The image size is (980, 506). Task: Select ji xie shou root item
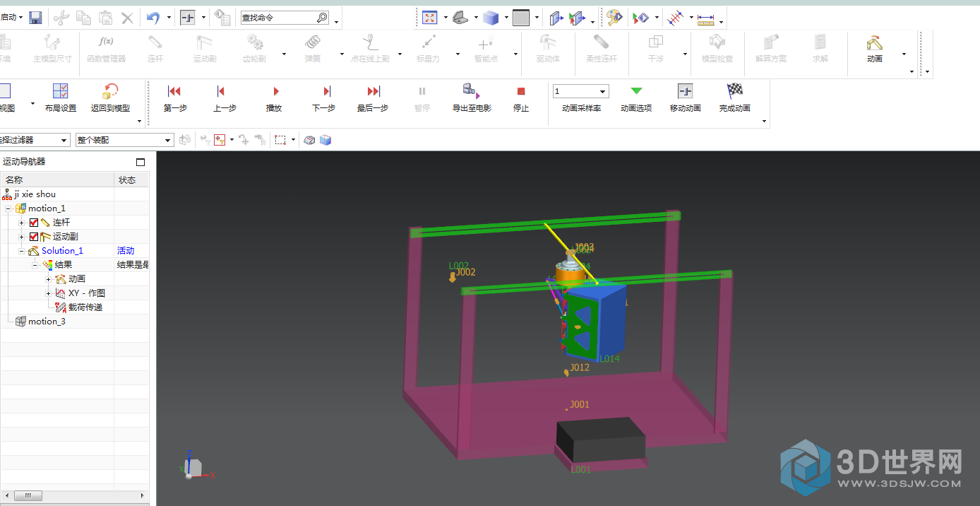click(35, 194)
